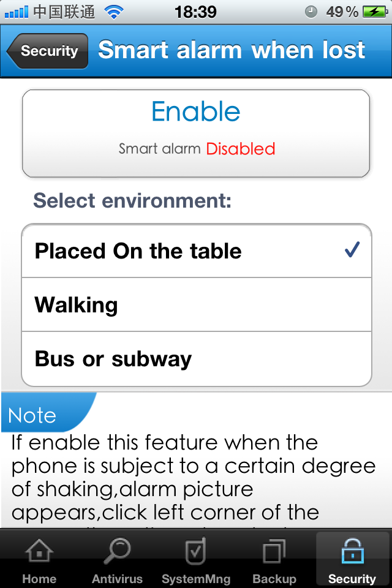The height and width of the screenshot is (588, 392).
Task: Tap the Smart alarm Disabled status text
Action: (197, 149)
